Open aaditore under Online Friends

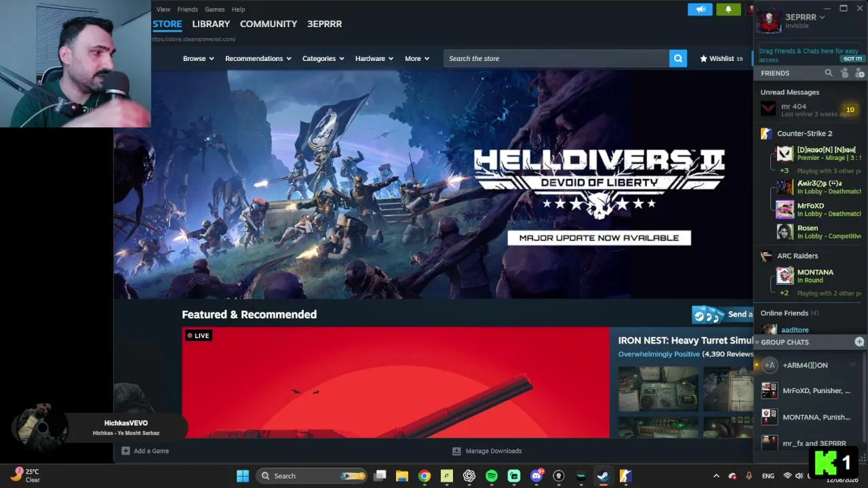click(x=795, y=330)
